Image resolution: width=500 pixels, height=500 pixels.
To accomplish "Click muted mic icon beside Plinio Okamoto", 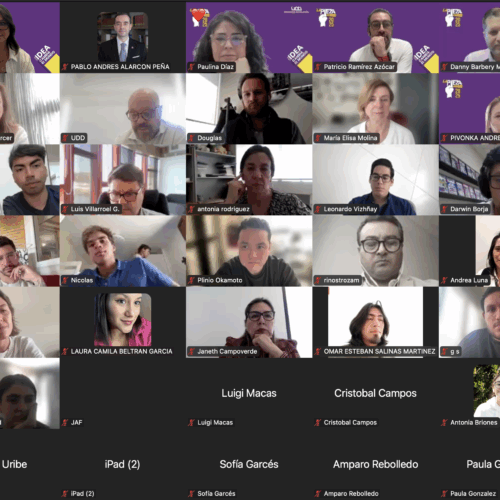I will (191, 280).
